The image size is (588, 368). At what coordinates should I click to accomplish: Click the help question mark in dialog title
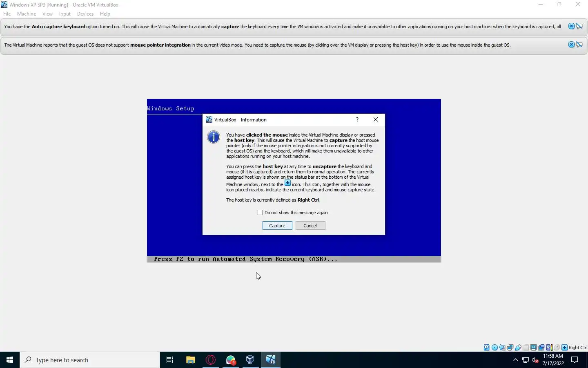[357, 119]
